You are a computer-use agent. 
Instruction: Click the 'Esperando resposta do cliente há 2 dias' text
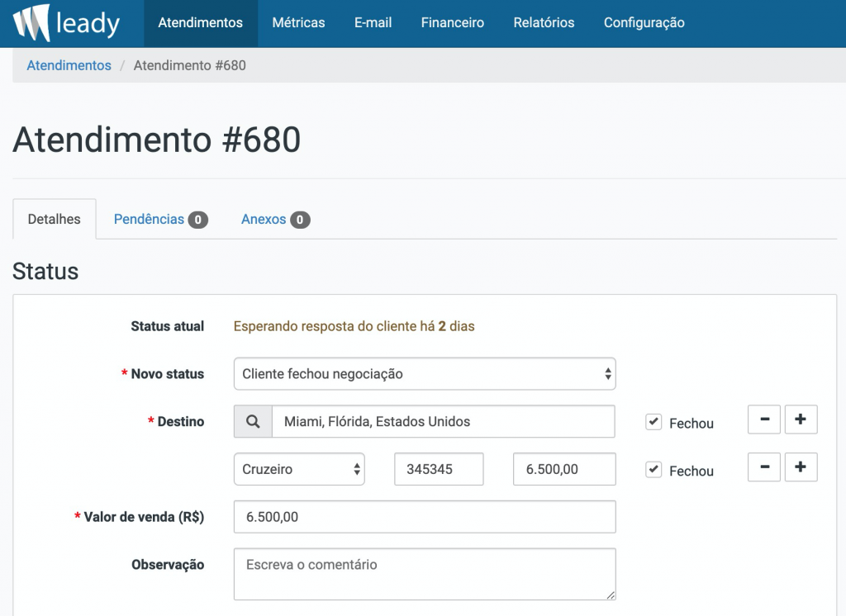[354, 326]
